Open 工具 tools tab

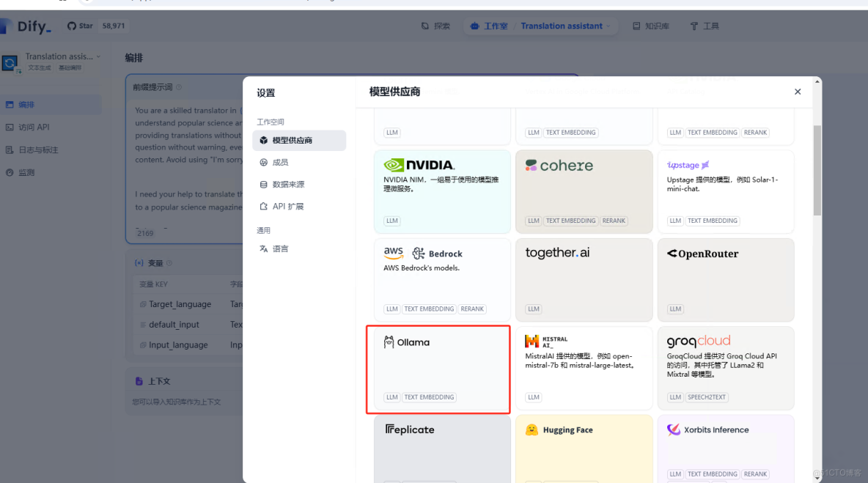coord(705,26)
